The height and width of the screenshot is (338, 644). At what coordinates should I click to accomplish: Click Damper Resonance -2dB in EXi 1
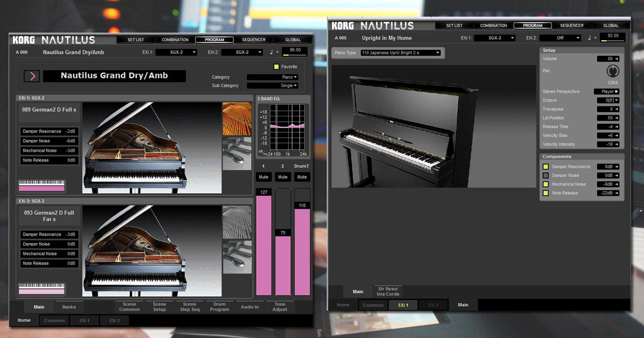click(x=49, y=131)
